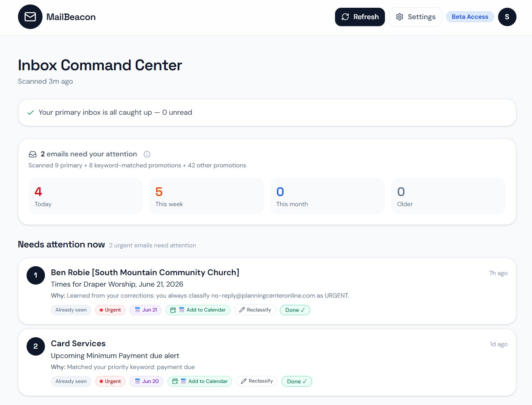This screenshot has height=405, width=532.
Task: Click the green checkmark in caught up banner
Action: [x=31, y=113]
